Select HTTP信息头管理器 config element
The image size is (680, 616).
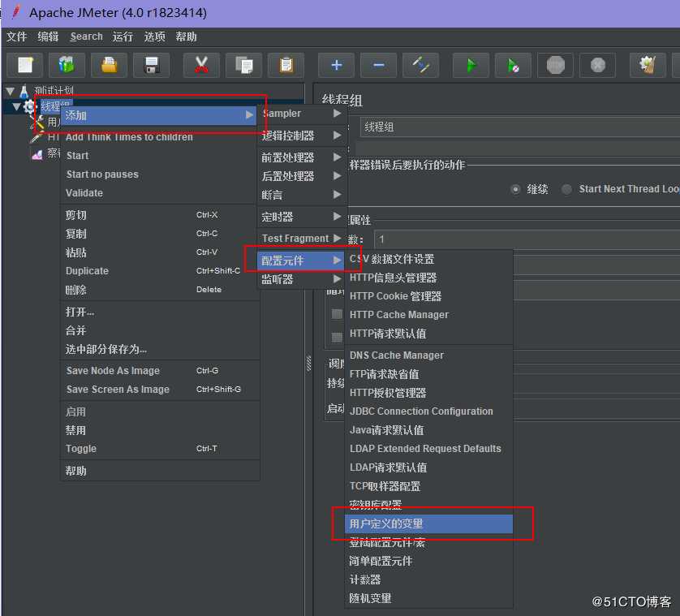point(429,278)
